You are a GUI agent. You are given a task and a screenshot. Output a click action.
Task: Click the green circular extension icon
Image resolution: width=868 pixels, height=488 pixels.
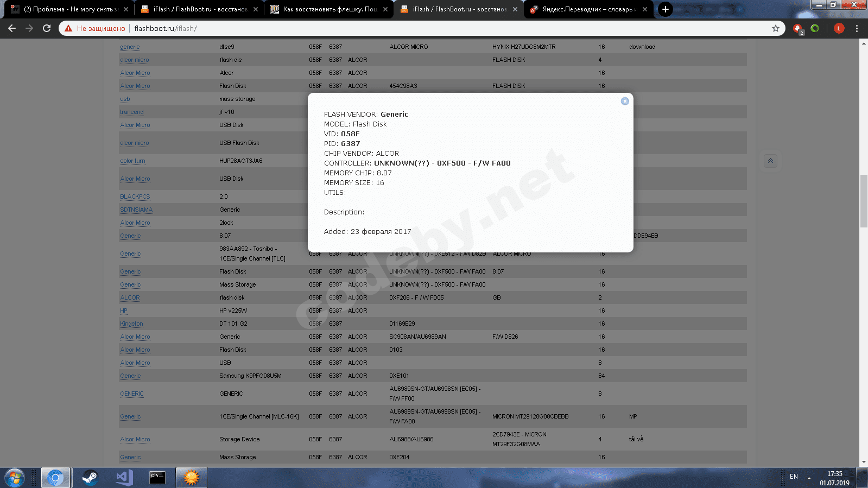[815, 28]
